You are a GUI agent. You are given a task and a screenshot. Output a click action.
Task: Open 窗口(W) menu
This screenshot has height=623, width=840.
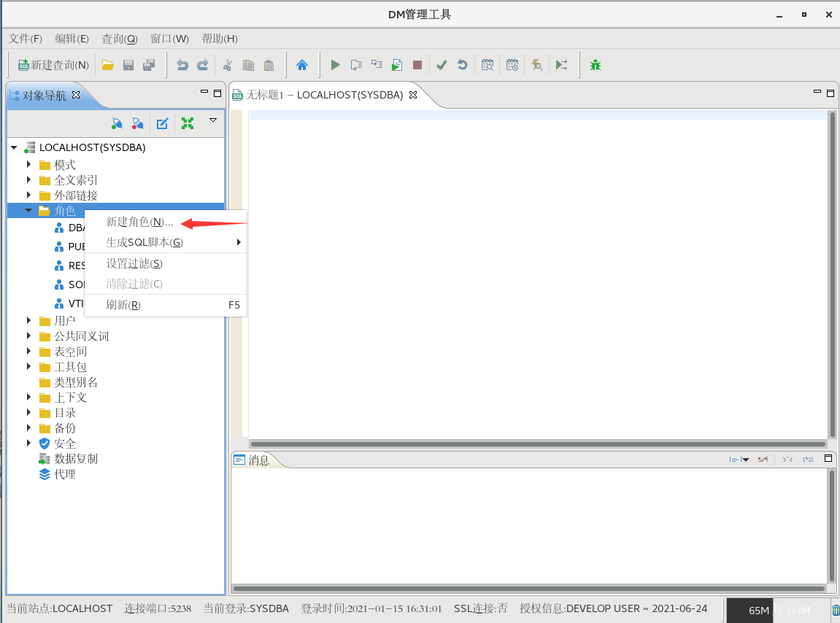[x=169, y=39]
